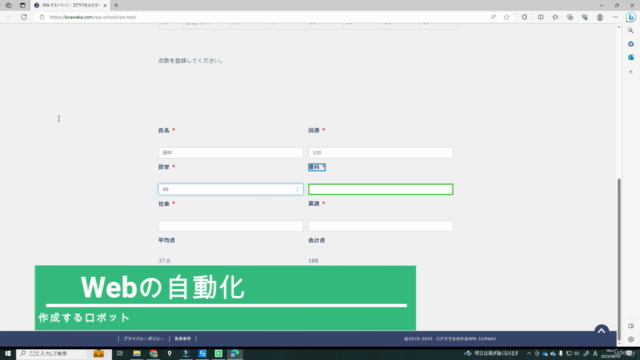640x360 pixels.
Task: Click the 国語 score field showing 100
Action: click(380, 153)
